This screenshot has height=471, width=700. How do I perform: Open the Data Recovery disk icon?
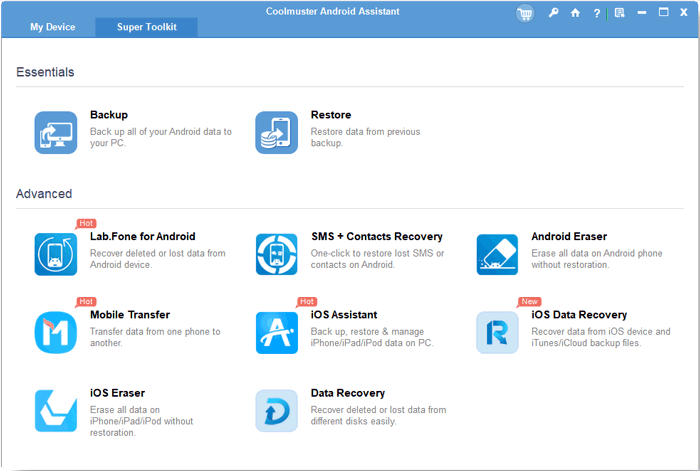coord(276,410)
